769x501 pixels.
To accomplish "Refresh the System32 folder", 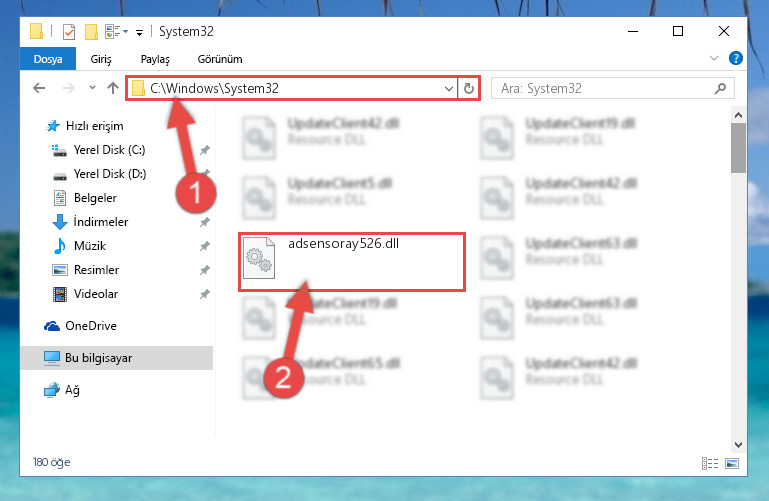I will [x=469, y=89].
